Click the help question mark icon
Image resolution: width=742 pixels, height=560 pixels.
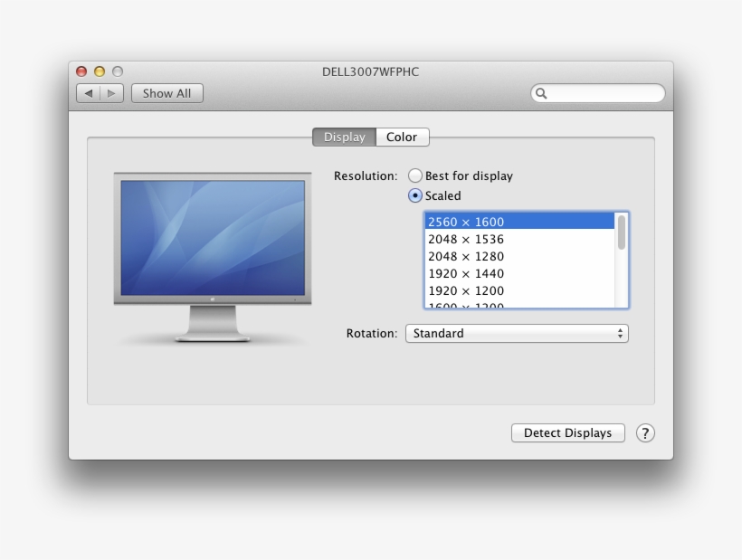(x=645, y=432)
